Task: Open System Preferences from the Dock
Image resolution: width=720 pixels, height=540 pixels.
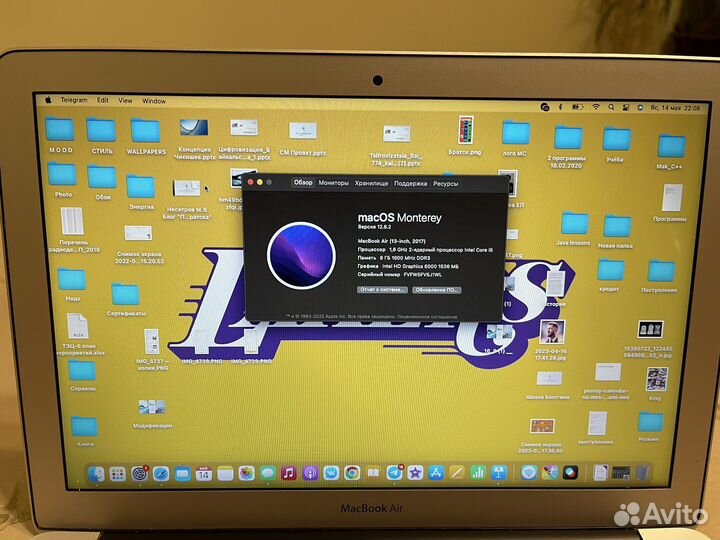Action: [x=139, y=473]
